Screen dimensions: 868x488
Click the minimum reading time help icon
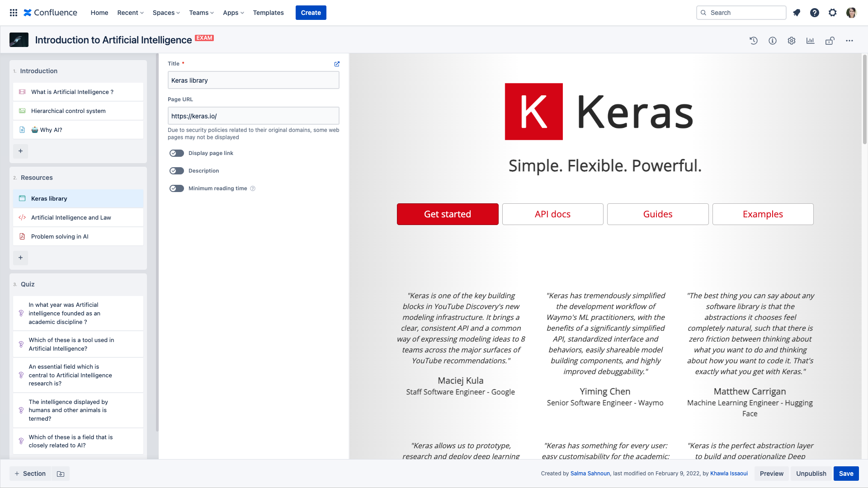pos(253,188)
